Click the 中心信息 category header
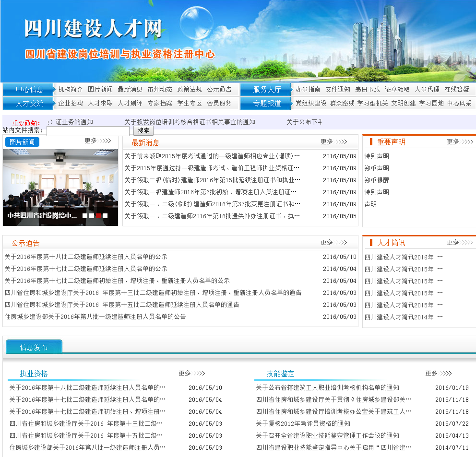This screenshot has width=476, height=457. pyautogui.click(x=28, y=89)
